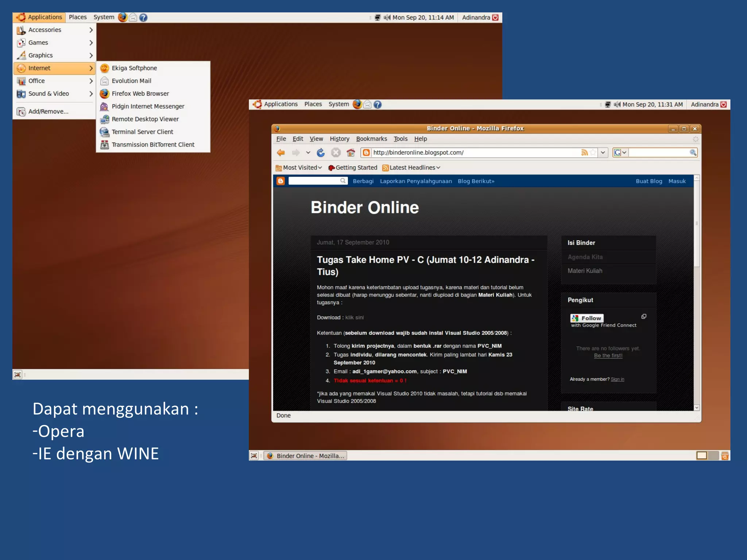Open the address bar history dropdown arrow
This screenshot has height=560, width=747.
point(603,153)
